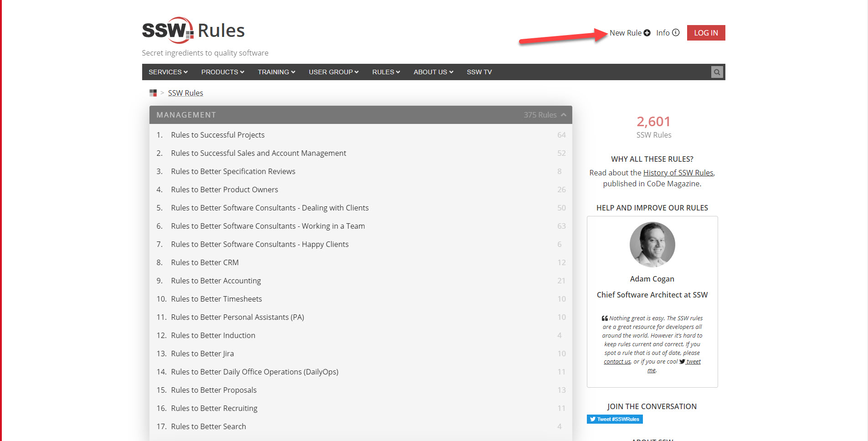Open Rules to Better Accounting
868x441 pixels.
(216, 281)
